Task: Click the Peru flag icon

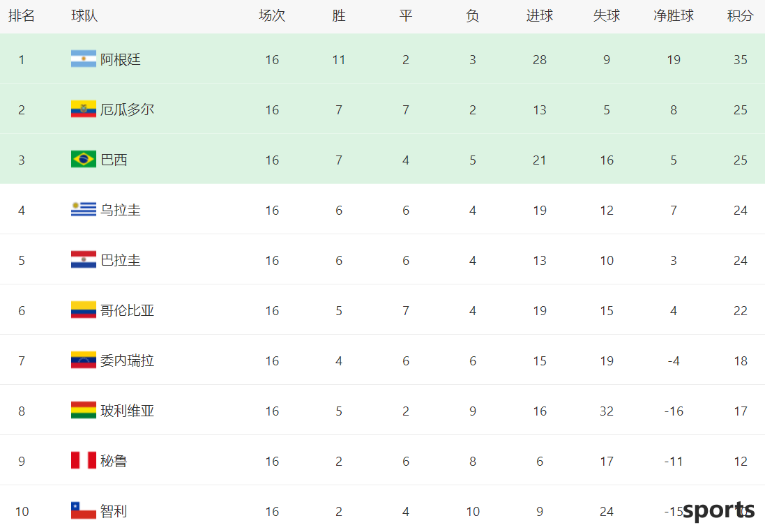Action: tap(84, 461)
